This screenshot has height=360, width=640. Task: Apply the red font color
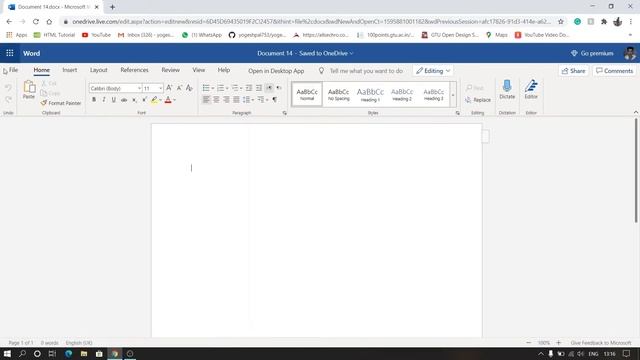tap(168, 100)
